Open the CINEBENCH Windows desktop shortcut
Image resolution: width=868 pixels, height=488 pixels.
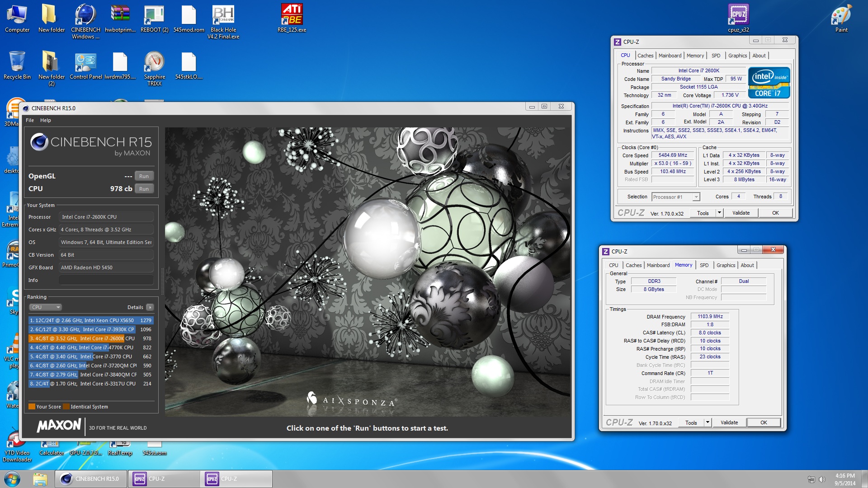(x=85, y=22)
